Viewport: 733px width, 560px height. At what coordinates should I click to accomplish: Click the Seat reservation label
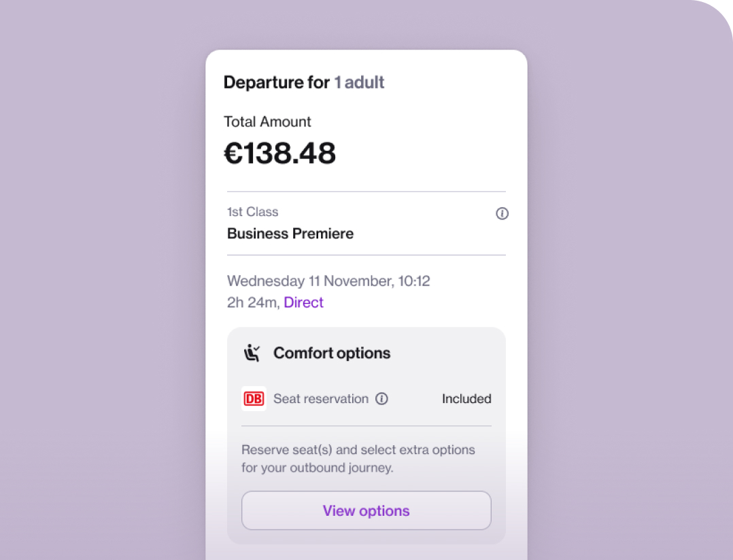[321, 399]
